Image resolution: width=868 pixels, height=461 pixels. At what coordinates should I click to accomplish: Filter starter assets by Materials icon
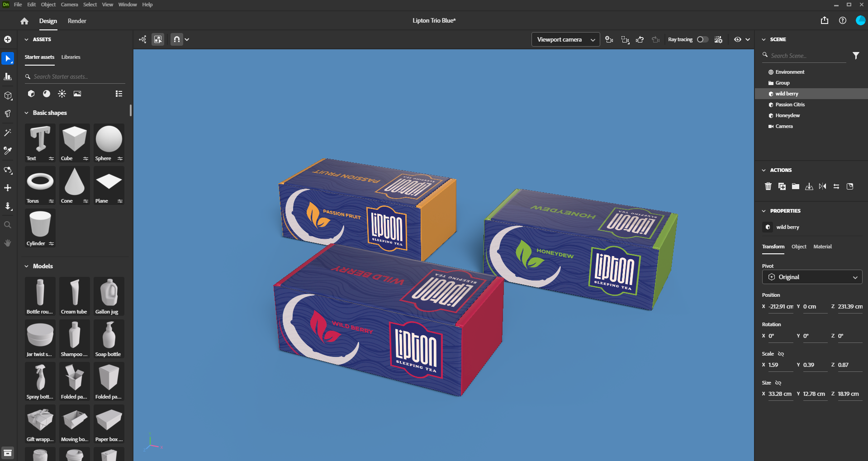pos(47,94)
